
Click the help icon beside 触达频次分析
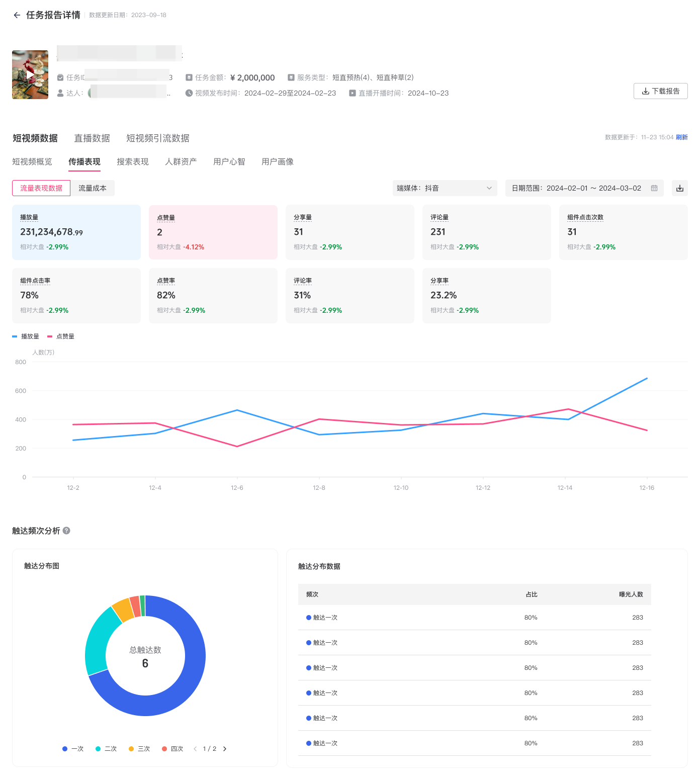(66, 531)
